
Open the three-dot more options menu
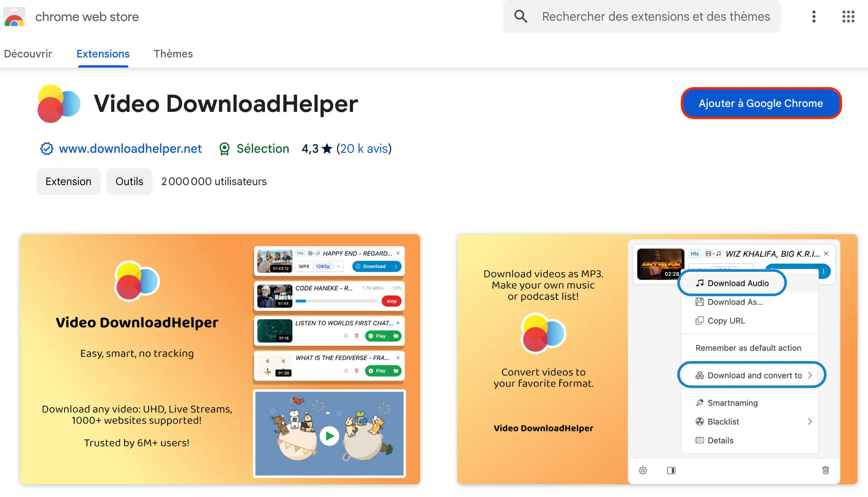[814, 17]
